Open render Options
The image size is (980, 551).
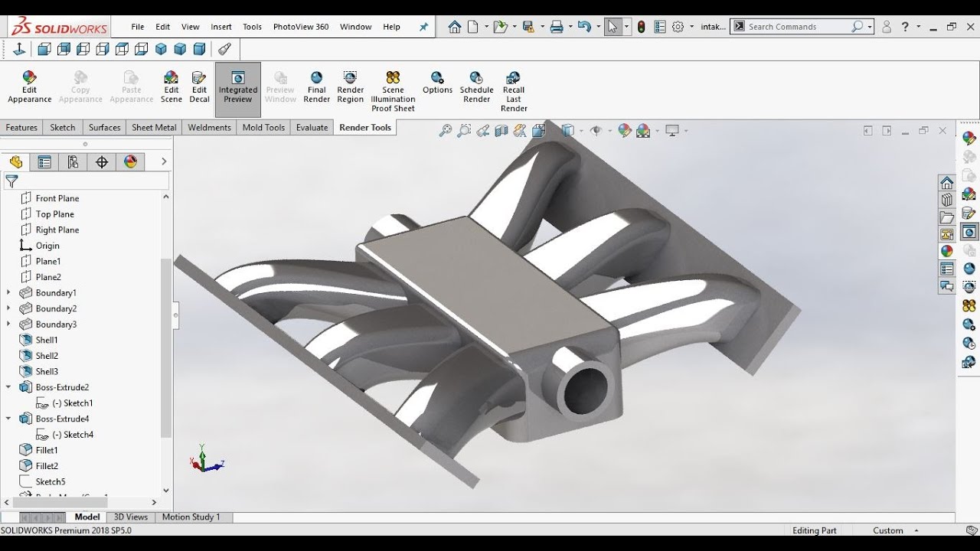pyautogui.click(x=437, y=83)
